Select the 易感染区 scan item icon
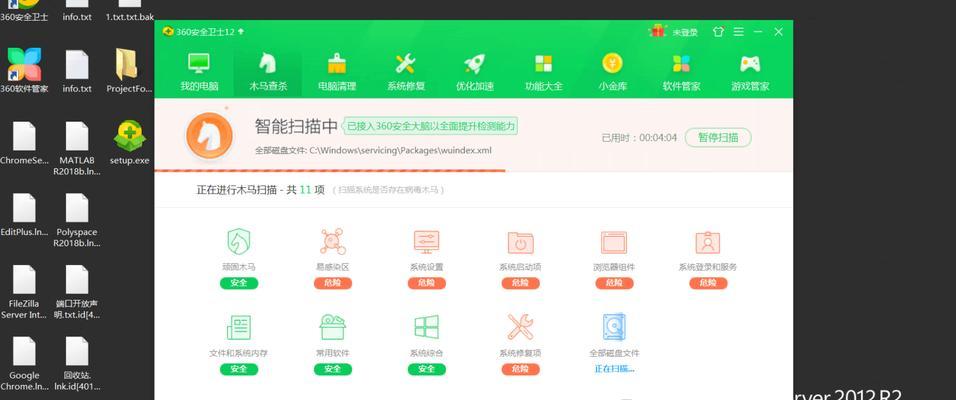This screenshot has height=400, width=956. 332,242
